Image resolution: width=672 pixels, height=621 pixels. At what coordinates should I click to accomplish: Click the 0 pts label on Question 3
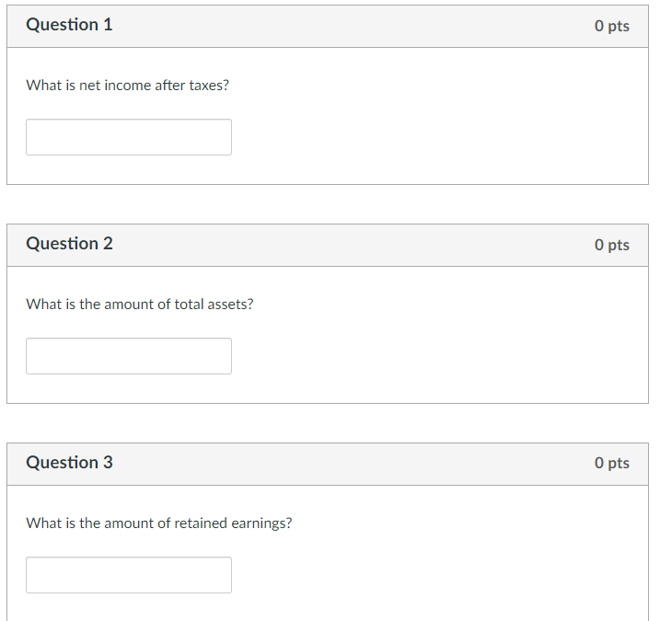click(611, 463)
